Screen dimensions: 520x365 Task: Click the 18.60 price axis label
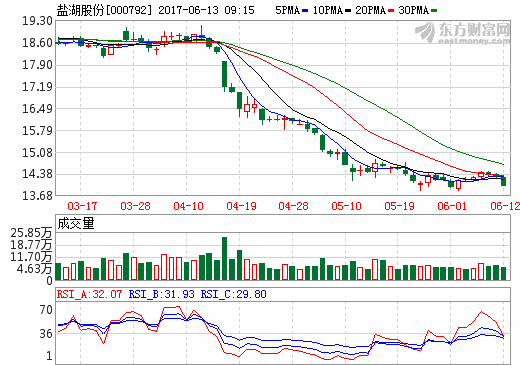tap(38, 43)
